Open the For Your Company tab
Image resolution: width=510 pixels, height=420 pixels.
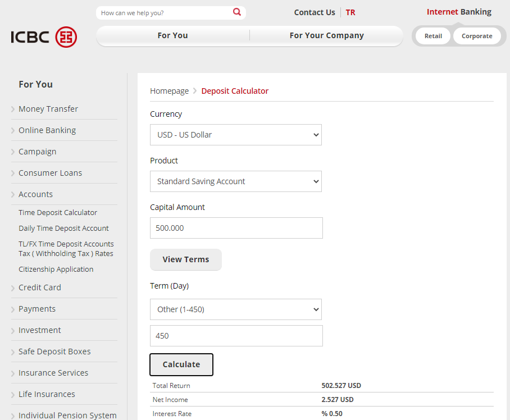tap(326, 35)
